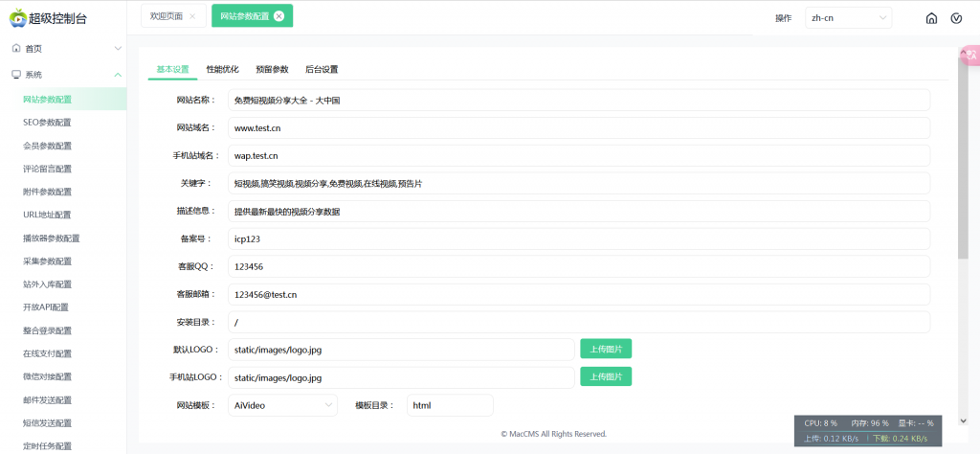980x454 pixels.
Task: Click the home icon beside 首页
Action: 16,48
